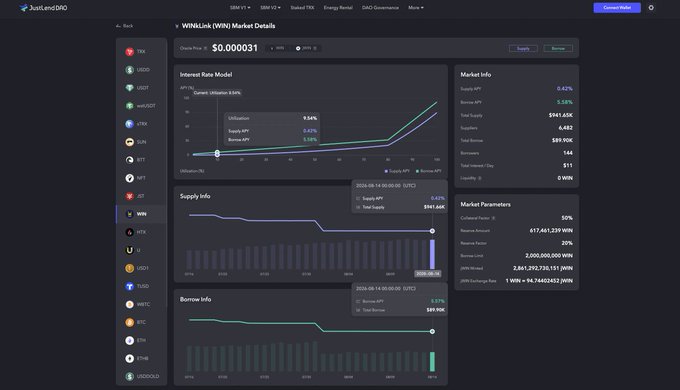Click the Supply Info line endpoint marker
The width and height of the screenshot is (680, 390).
pos(432,231)
